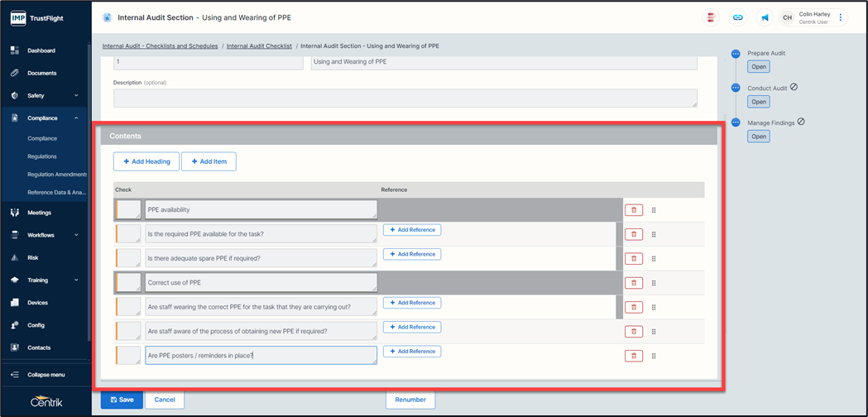Select Regulations under Compliance
This screenshot has height=417, width=868.
pos(42,156)
